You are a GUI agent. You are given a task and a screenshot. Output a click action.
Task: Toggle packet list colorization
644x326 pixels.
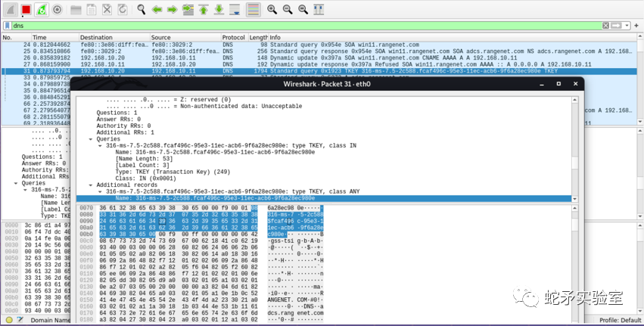click(254, 9)
